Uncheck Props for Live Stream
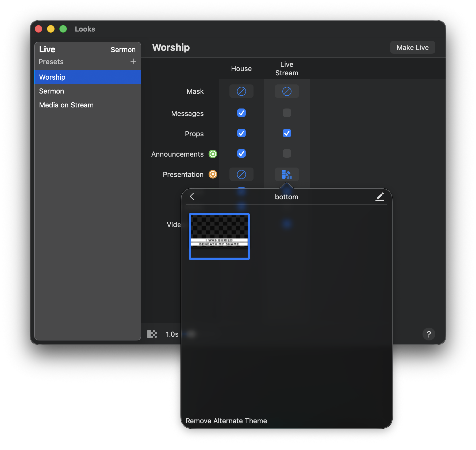The height and width of the screenshot is (450, 476). click(287, 133)
